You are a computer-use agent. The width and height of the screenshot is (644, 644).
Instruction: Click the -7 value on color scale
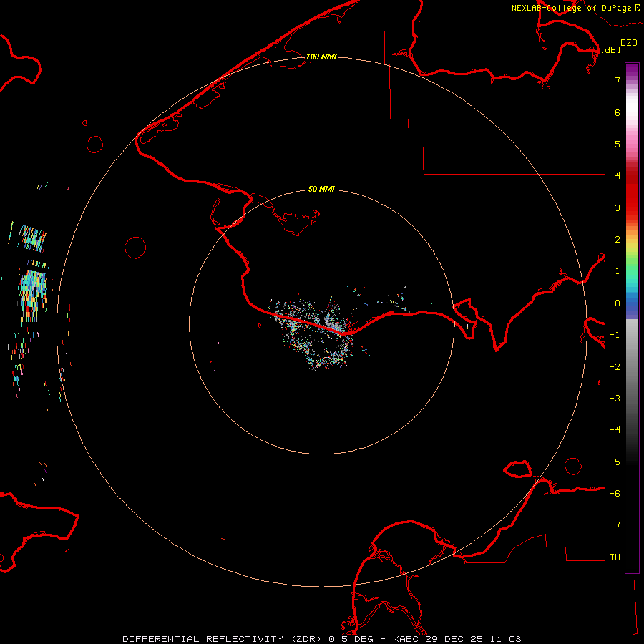point(615,525)
